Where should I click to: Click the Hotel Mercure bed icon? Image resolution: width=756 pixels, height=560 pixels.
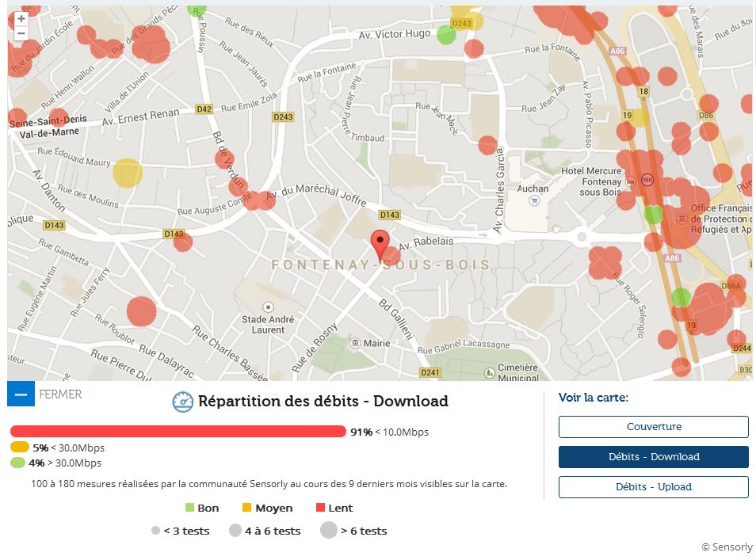click(x=630, y=181)
